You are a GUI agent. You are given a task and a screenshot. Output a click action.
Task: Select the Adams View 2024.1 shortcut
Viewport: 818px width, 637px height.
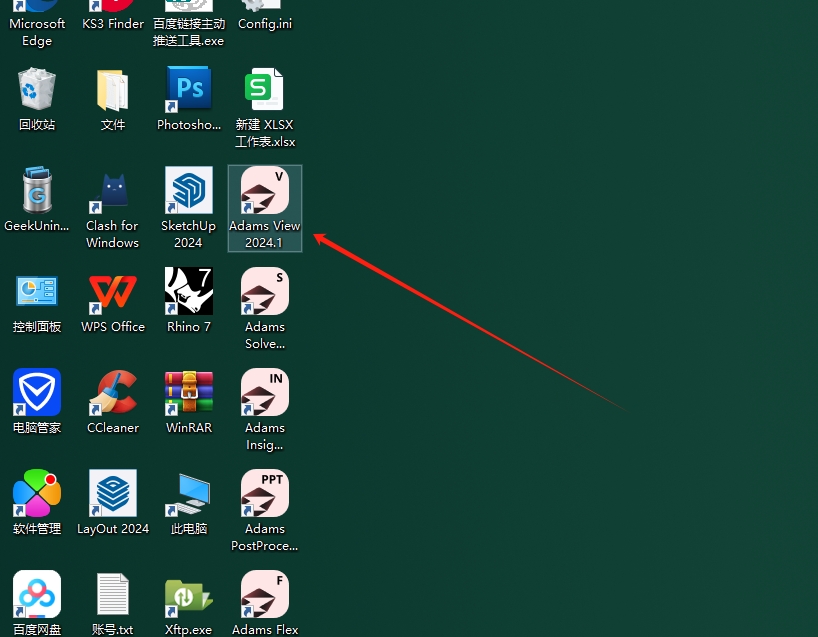[265, 192]
